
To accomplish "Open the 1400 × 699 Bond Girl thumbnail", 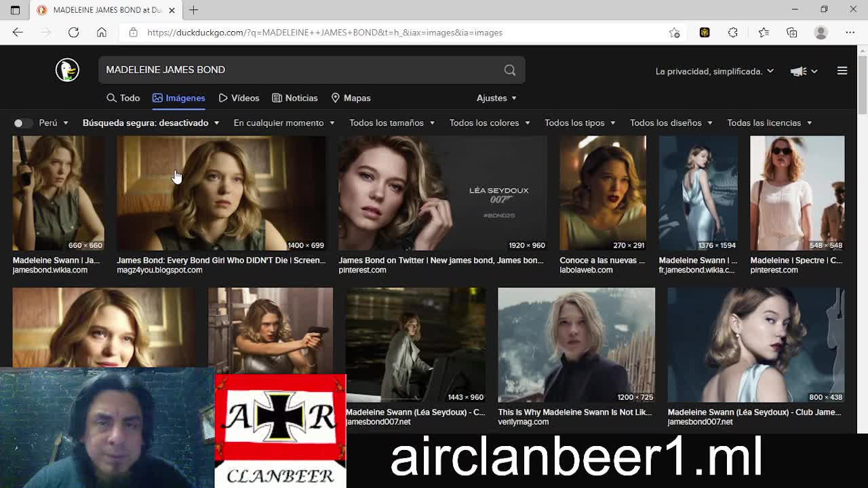I will (x=221, y=193).
